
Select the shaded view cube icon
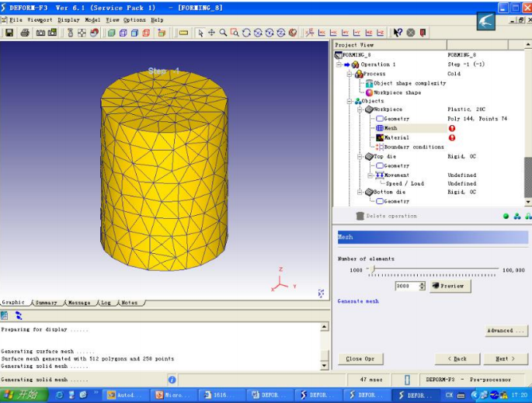click(x=111, y=33)
